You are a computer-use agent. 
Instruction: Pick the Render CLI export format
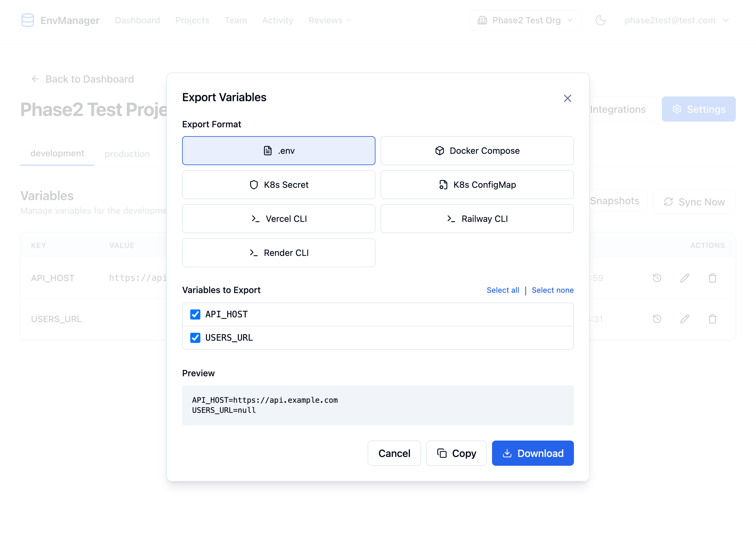[278, 252]
